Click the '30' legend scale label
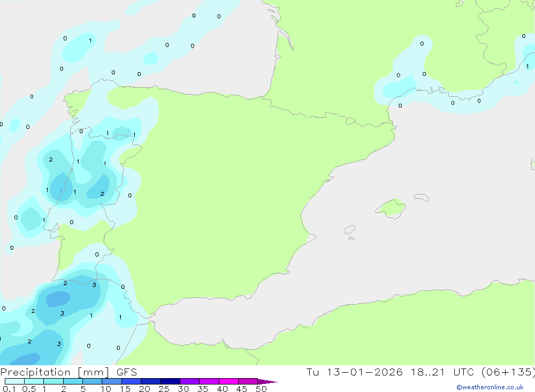This screenshot has height=392, width=535. pyautogui.click(x=183, y=389)
